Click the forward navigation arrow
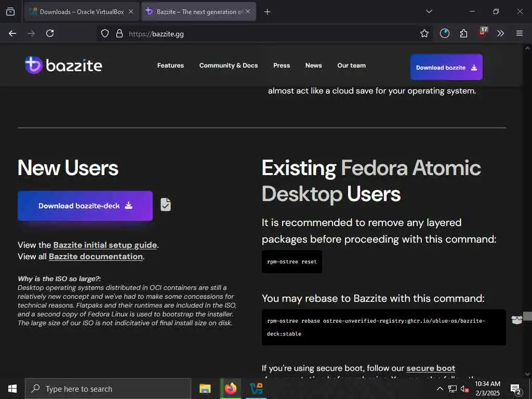This screenshot has width=532, height=399. [31, 33]
